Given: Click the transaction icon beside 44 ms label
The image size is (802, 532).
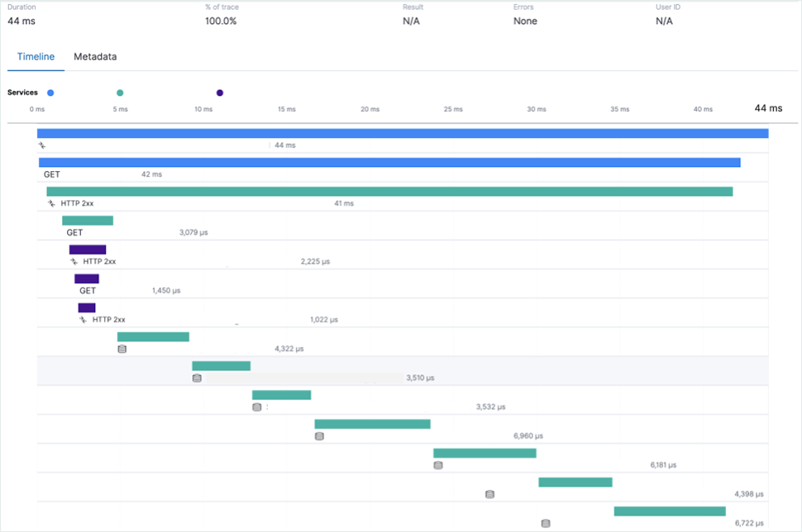Looking at the screenshot, I should [42, 145].
